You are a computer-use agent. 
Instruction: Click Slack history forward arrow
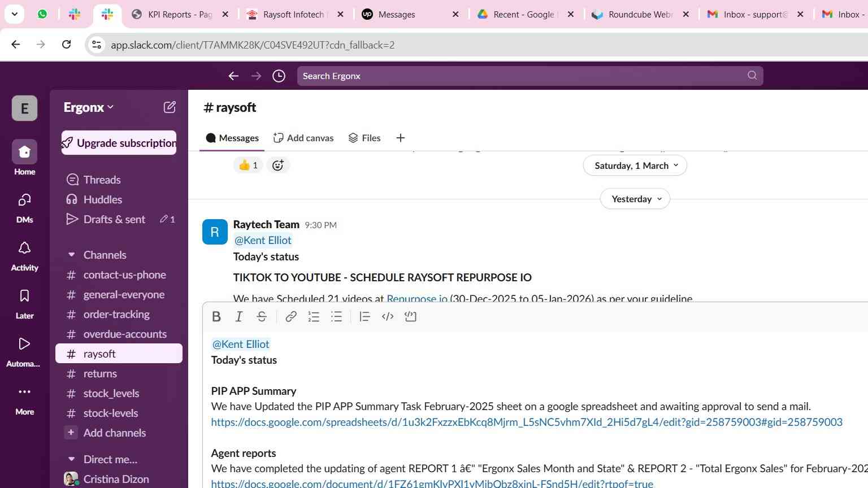click(x=256, y=76)
